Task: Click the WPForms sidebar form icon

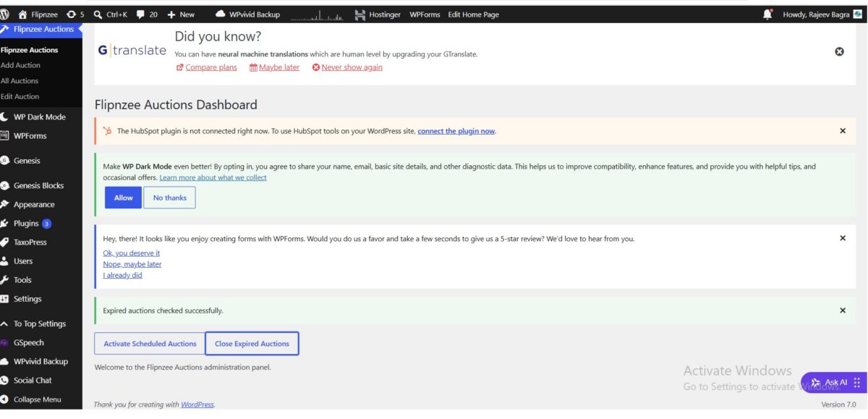Action: click(5, 135)
